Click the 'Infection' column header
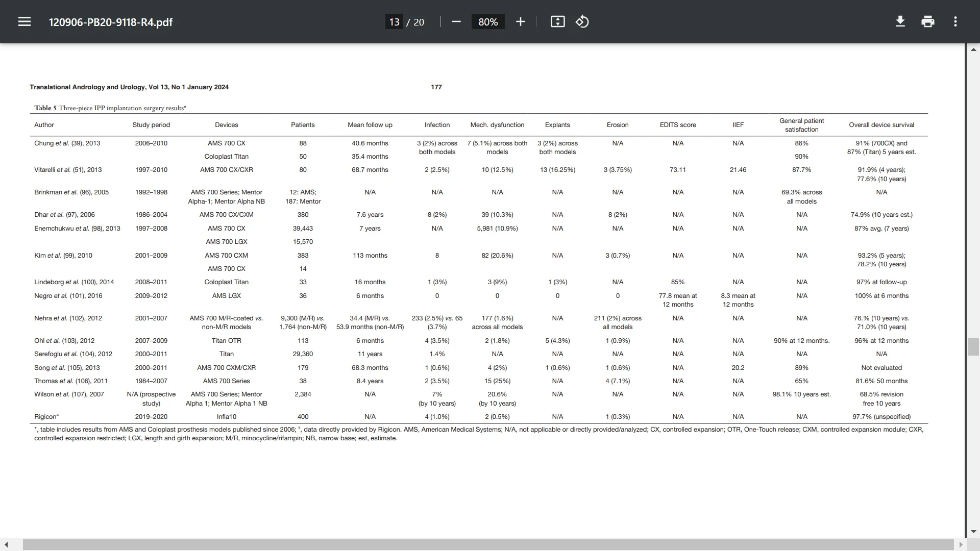 point(437,125)
